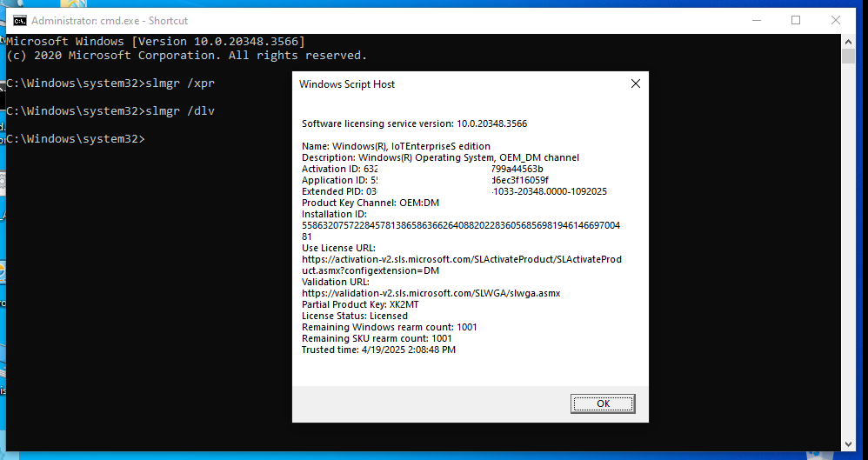This screenshot has width=868, height=460.
Task: Click the activation-v2.sls.microsoft.com URL text
Action: pyautogui.click(x=462, y=264)
